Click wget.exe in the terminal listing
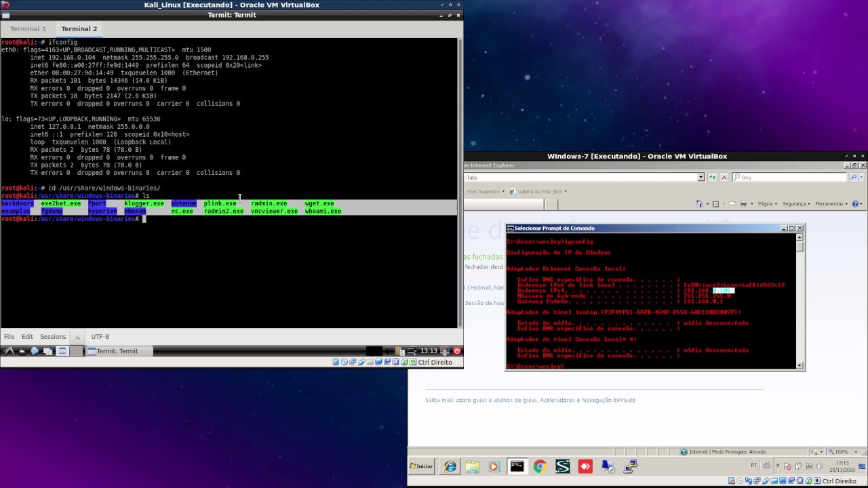The width and height of the screenshot is (868, 488). [x=319, y=203]
